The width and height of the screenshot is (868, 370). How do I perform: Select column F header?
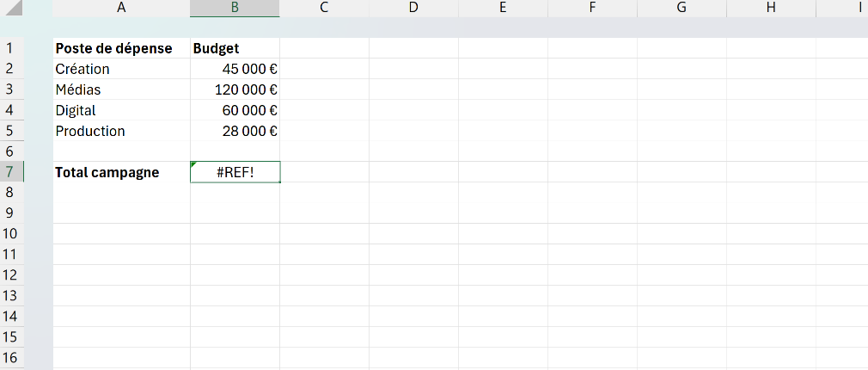592,8
